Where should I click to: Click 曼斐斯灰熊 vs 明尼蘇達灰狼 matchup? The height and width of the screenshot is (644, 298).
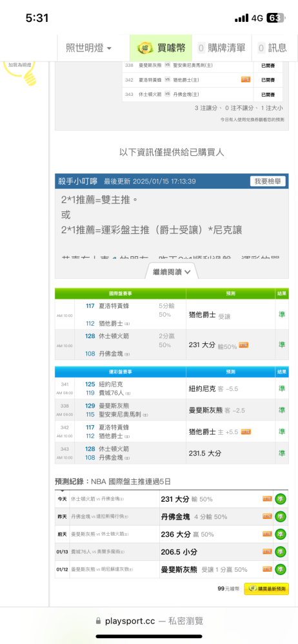click(x=103, y=570)
